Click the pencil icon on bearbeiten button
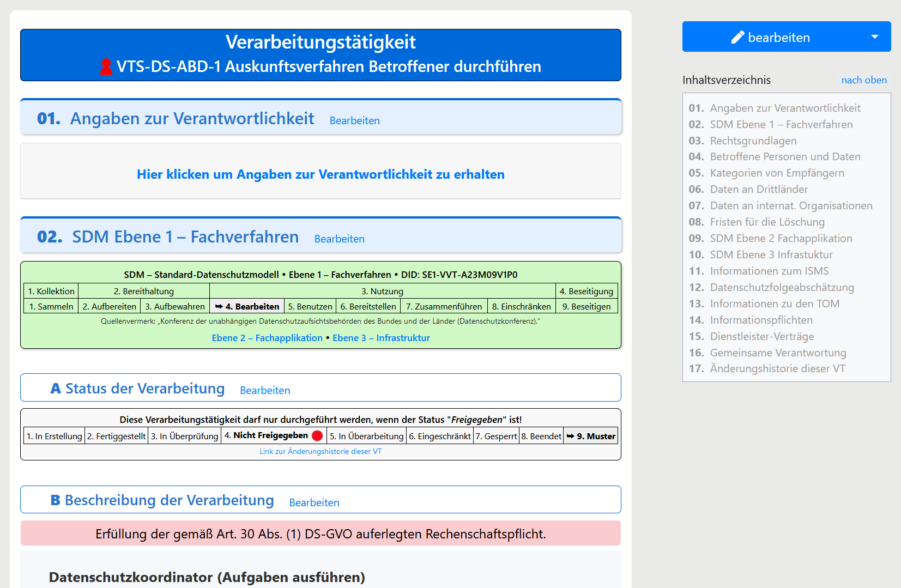The width and height of the screenshot is (901, 588). [737, 37]
